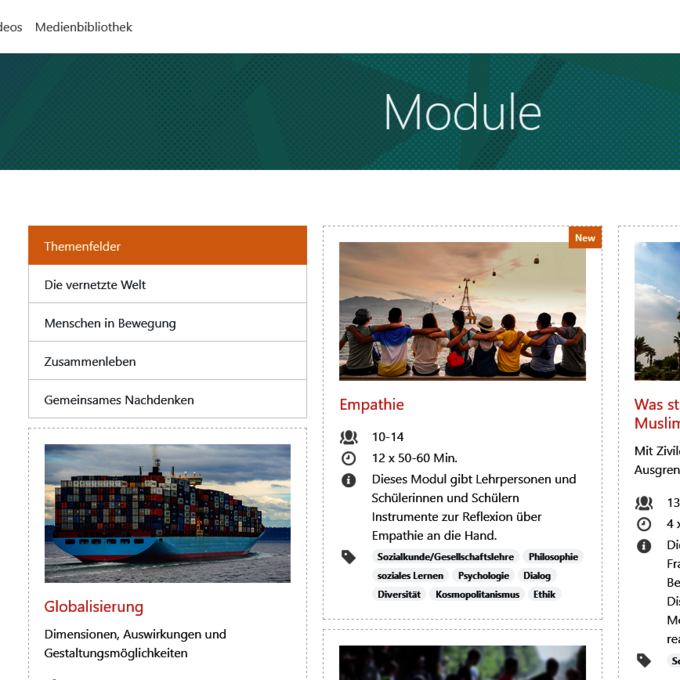Click the Module page heading
Viewport: 680px width, 680px height.
(x=463, y=112)
